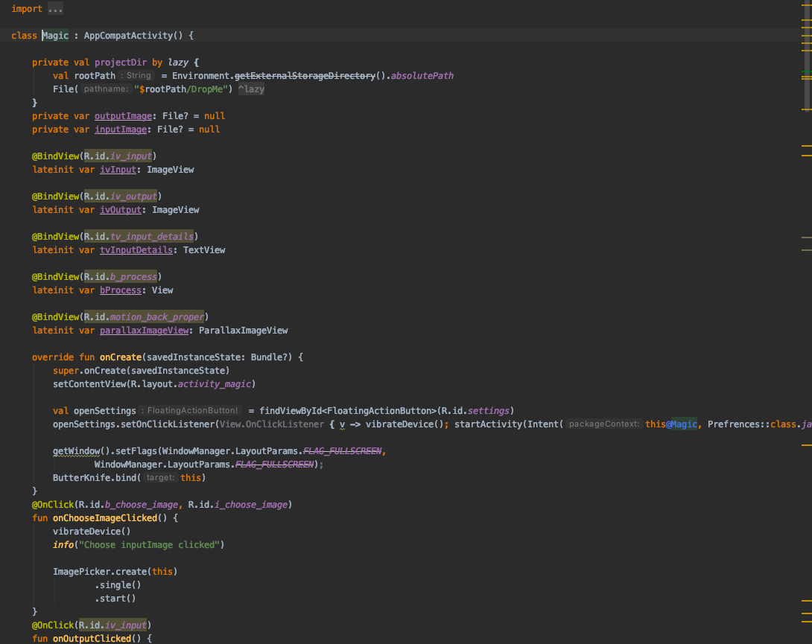This screenshot has width=812, height=644.
Task: Click the ParallaxImageView type name
Action: point(243,331)
